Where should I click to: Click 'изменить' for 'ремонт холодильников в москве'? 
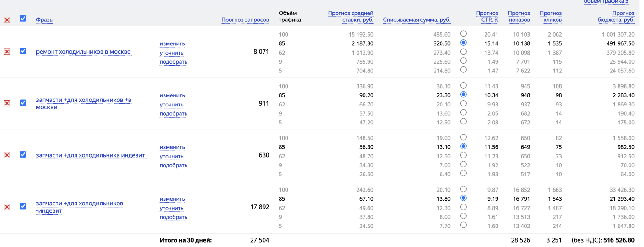tap(172, 44)
